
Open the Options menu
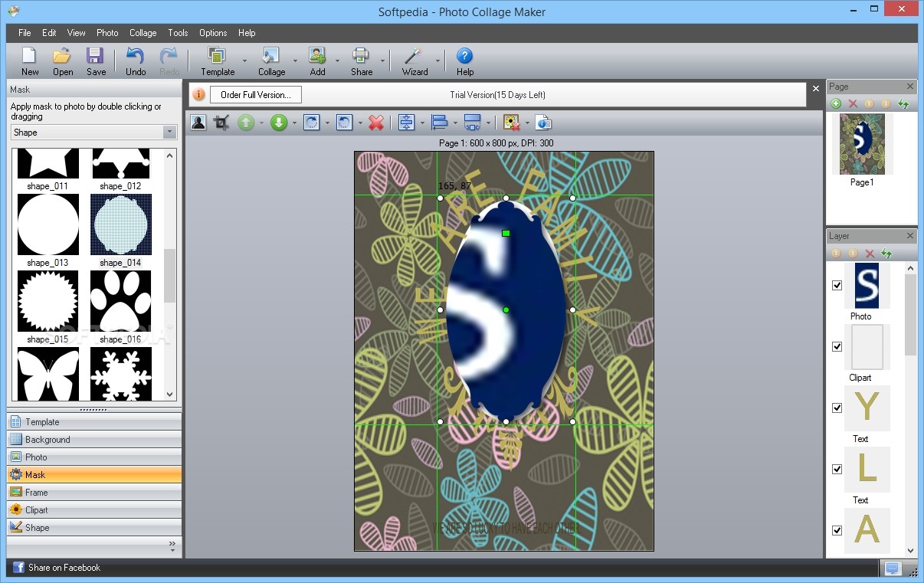(213, 33)
